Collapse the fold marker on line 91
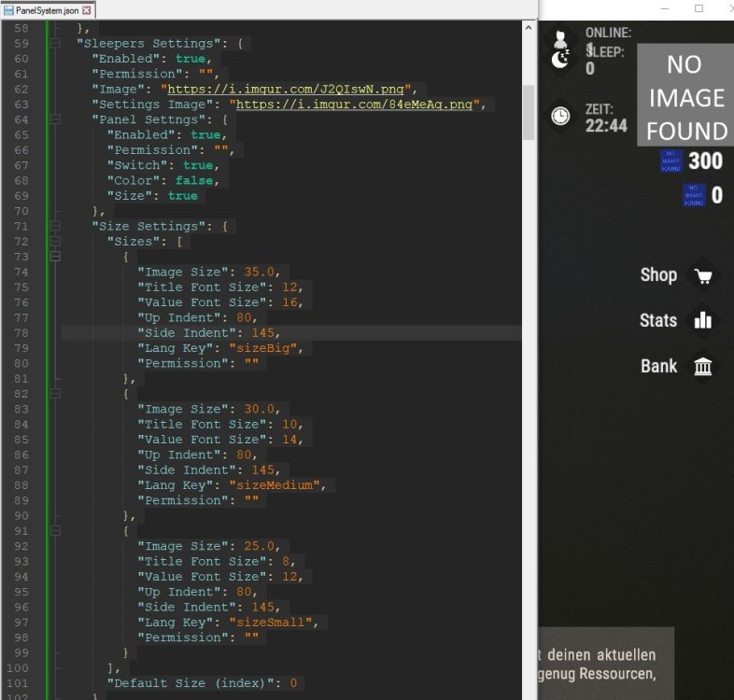This screenshot has width=734, height=700. [55, 531]
